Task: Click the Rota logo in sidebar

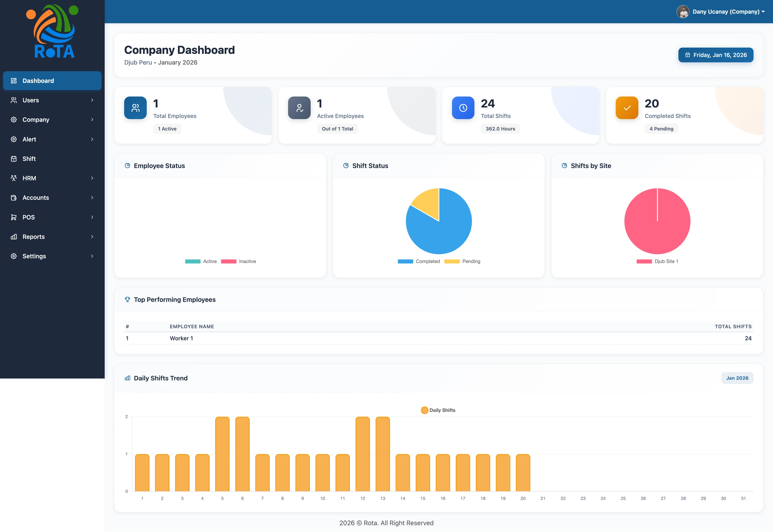Action: 53,31
